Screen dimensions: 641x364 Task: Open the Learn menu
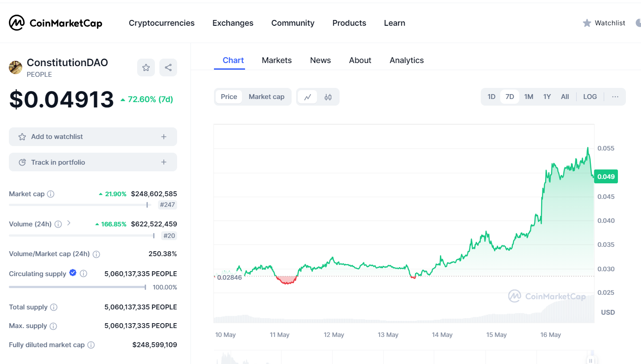[395, 23]
